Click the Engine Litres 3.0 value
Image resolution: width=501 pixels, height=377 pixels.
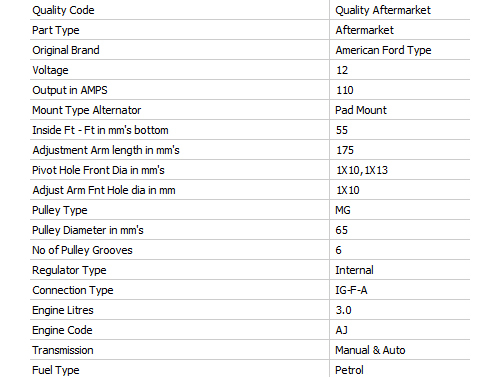(343, 310)
